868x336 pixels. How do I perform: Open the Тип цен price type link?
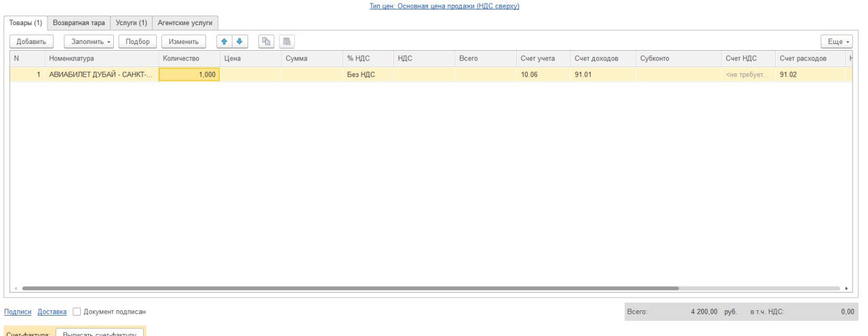444,6
